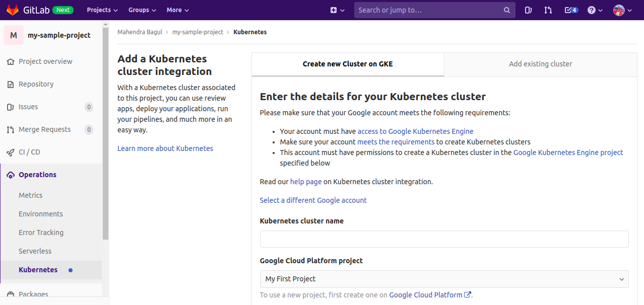This screenshot has width=644, height=305.
Task: Select Kubernetes in the sidebar
Action: [38, 270]
